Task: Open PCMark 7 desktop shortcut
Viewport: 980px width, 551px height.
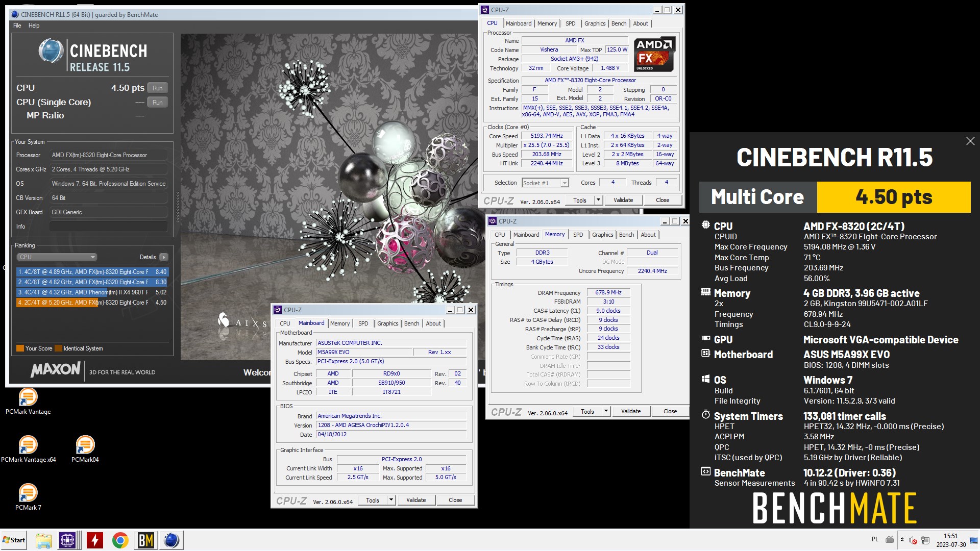Action: click(x=28, y=497)
